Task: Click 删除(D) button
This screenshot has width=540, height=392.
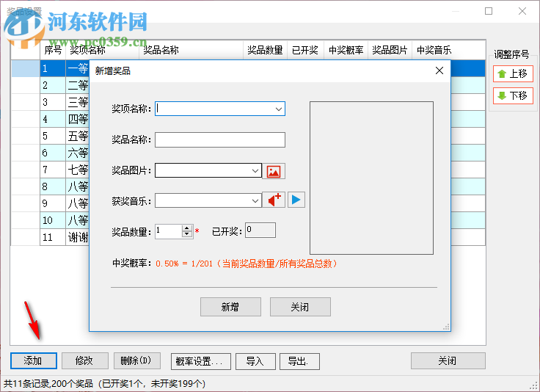Action: (x=136, y=360)
